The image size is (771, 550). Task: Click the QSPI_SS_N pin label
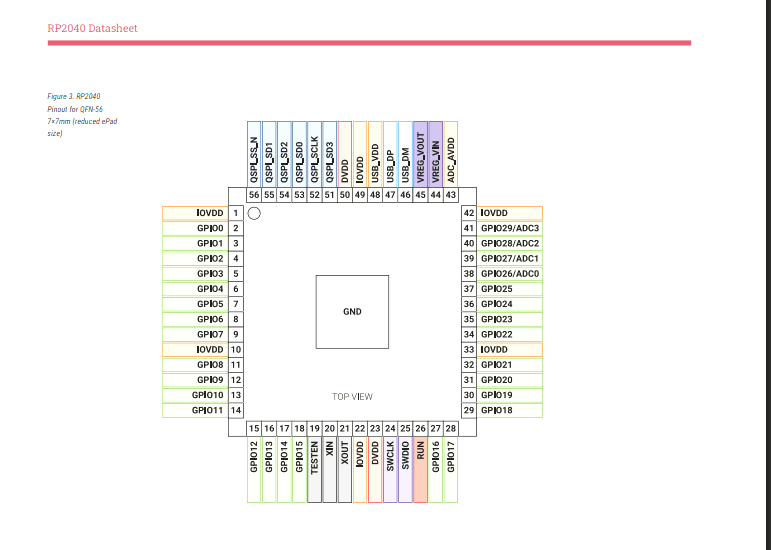coord(254,154)
